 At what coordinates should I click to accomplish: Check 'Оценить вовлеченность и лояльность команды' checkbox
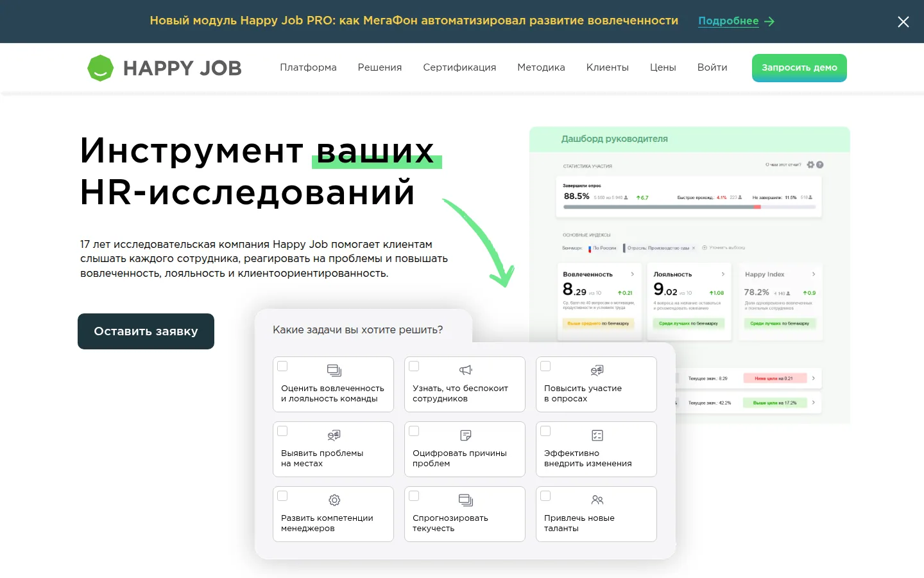tap(282, 366)
